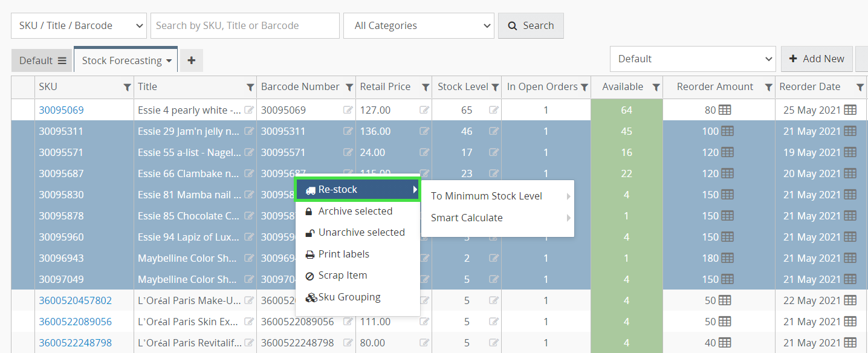Click the Reorder Amount column header
Viewport: 868px width, 353px height.
click(714, 87)
